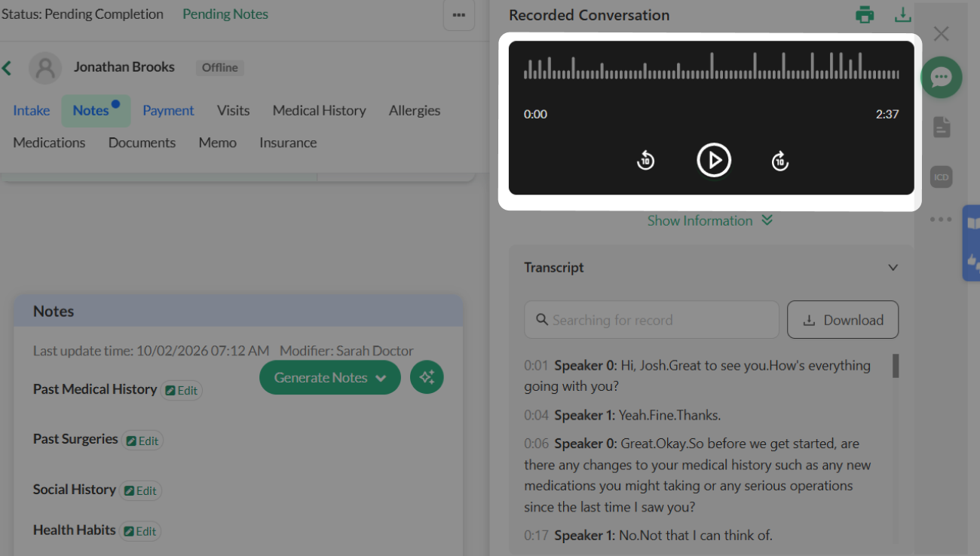Click the 0:06 transcript timestamp
Image resolution: width=980 pixels, height=556 pixels.
point(534,444)
